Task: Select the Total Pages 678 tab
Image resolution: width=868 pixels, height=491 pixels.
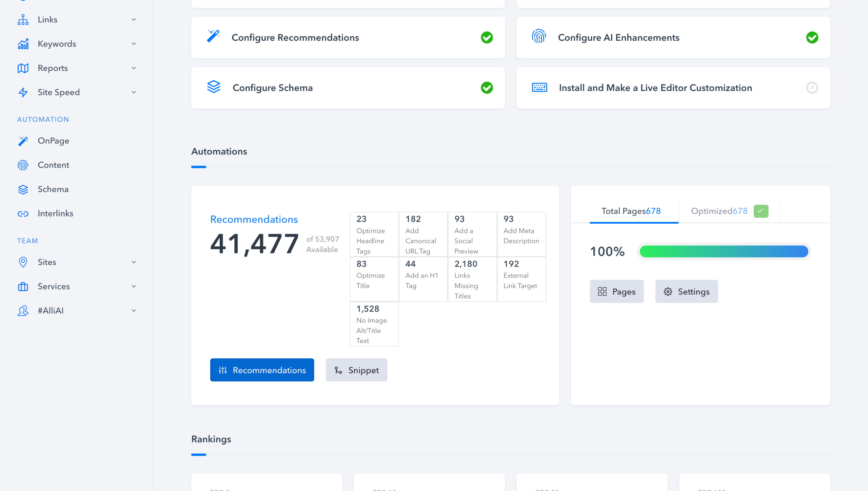Action: click(x=631, y=211)
